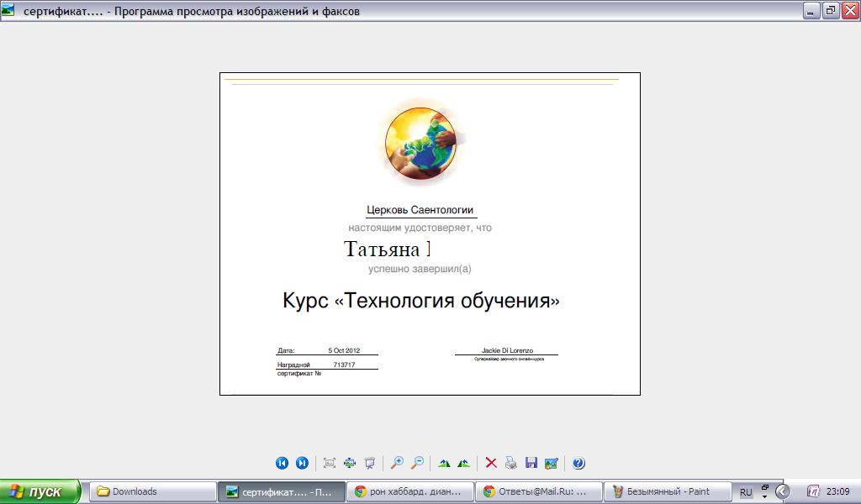Open the Ответы@Mail.Ru browser window
The height and width of the screenshot is (504, 861).
click(x=537, y=491)
